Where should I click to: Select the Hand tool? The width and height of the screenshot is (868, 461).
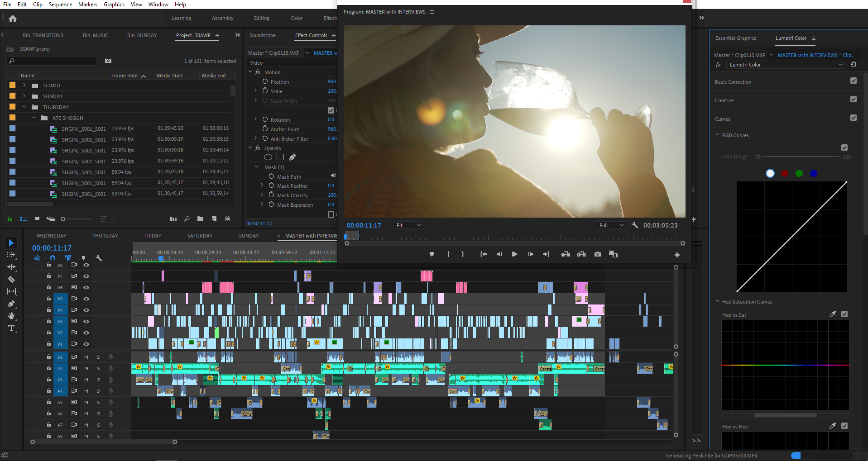11,316
